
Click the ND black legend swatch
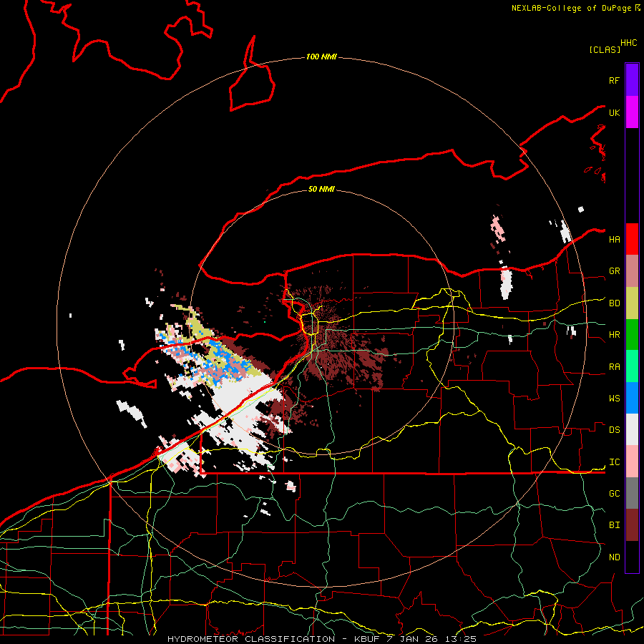632,557
